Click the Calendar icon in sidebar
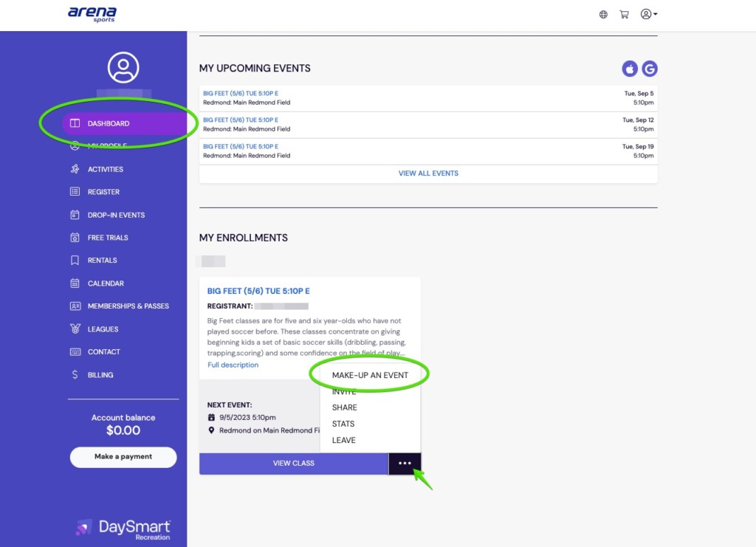The height and width of the screenshot is (547, 756). point(75,283)
